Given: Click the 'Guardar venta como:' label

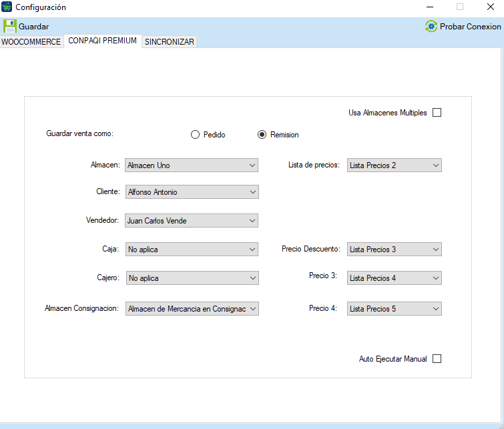Looking at the screenshot, I should coord(79,133).
